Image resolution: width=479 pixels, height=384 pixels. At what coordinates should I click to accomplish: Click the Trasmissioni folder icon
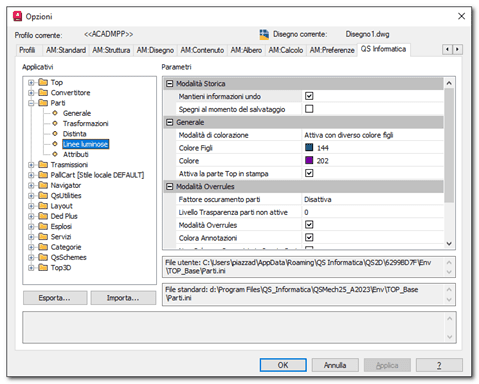pyautogui.click(x=43, y=165)
